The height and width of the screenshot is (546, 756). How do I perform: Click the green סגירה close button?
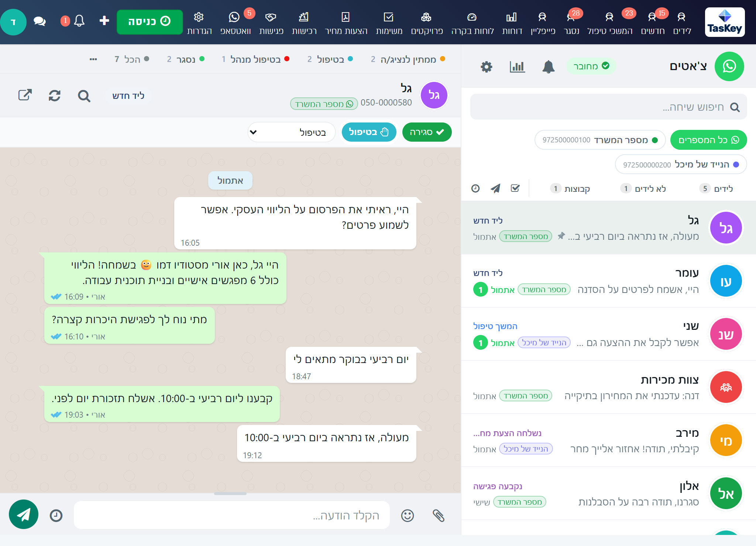pyautogui.click(x=427, y=132)
